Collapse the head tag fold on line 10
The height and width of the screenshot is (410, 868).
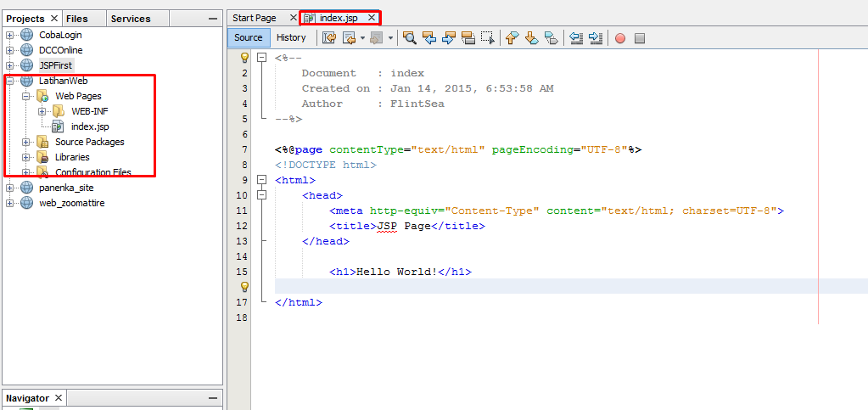point(262,195)
